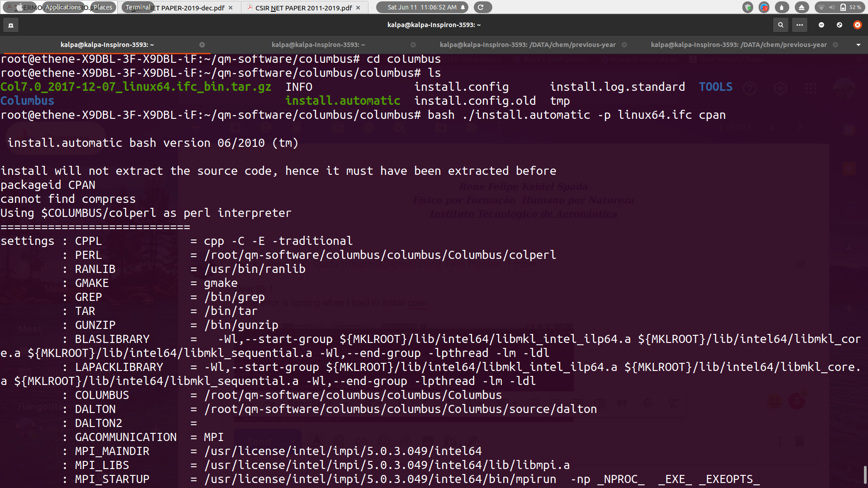
Task: Close the second terminal tab
Action: tap(413, 45)
